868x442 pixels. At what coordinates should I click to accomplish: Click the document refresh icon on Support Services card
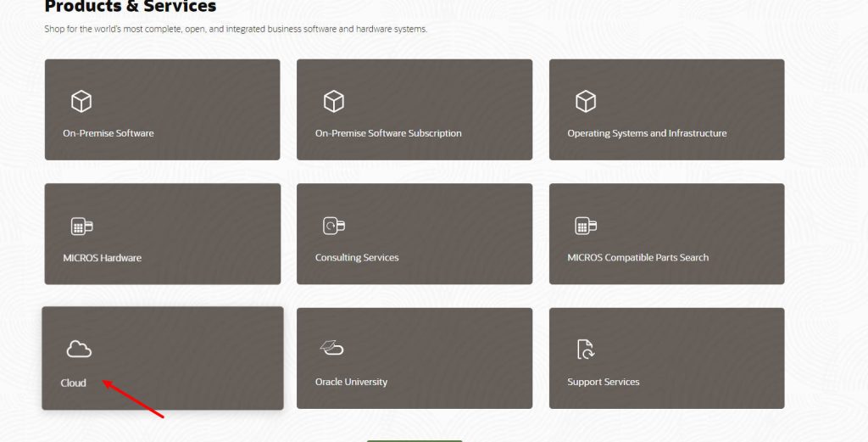point(585,349)
